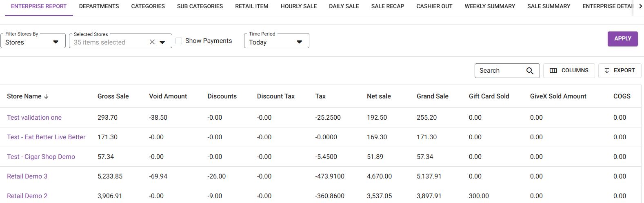Open the Columns chooser
This screenshot has height=203, width=644.
tap(569, 71)
